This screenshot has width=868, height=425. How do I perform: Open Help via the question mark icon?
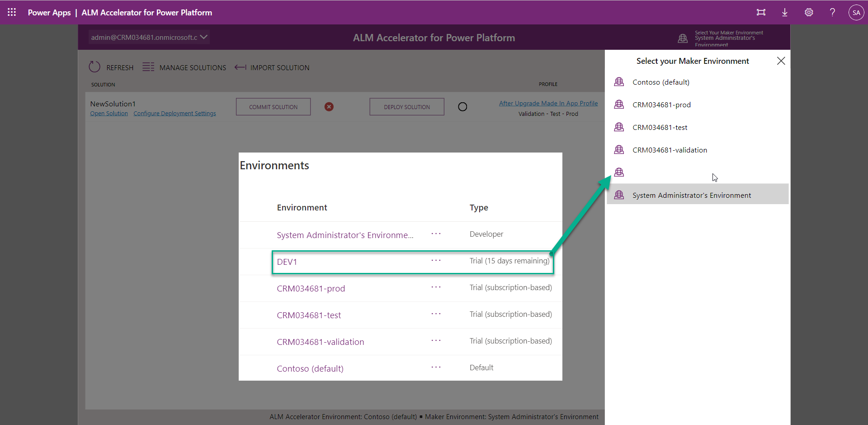(832, 12)
